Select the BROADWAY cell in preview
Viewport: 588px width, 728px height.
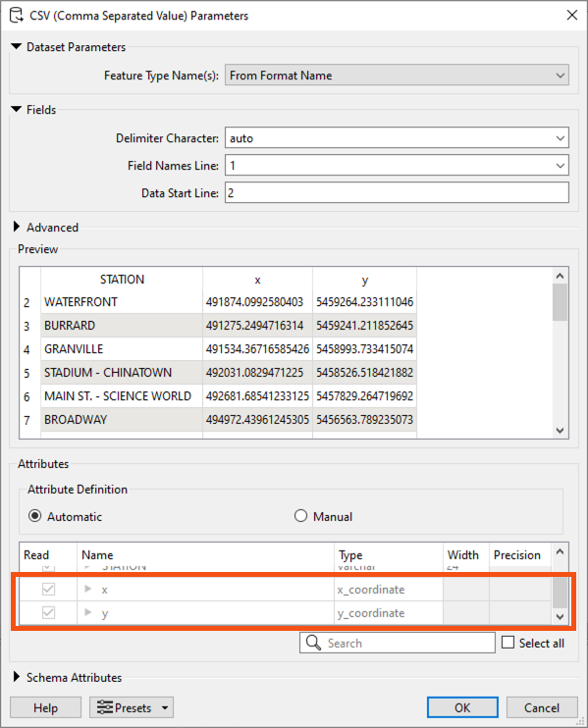coord(122,420)
